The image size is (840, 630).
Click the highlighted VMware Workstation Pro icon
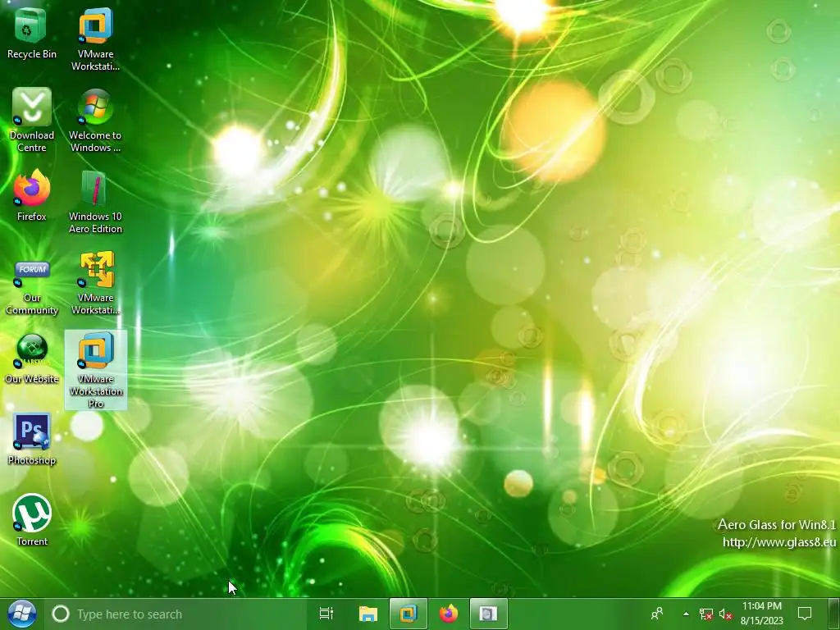96,370
